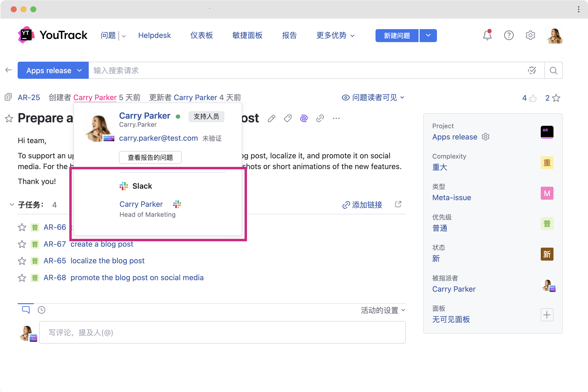The height and width of the screenshot is (392, 588).
Task: Click the view reported issues button
Action: click(150, 157)
